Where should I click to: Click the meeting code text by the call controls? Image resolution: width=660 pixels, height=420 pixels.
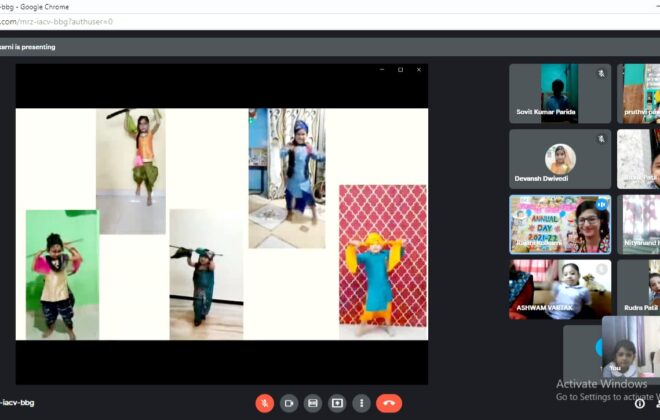(17, 403)
